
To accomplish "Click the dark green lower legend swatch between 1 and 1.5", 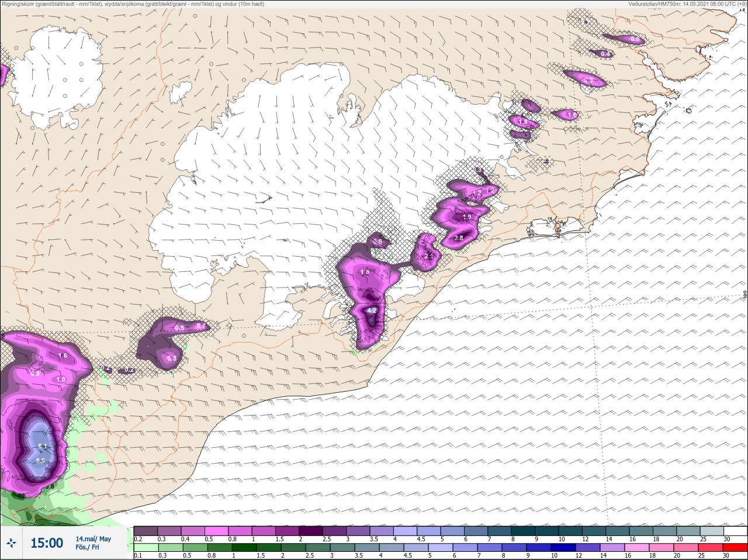I will click(x=243, y=548).
